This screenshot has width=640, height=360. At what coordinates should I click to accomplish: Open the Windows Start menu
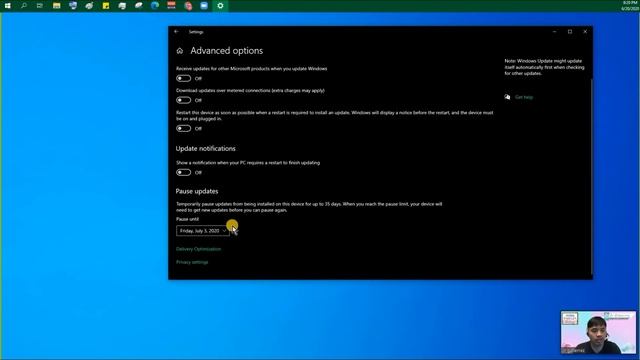pyautogui.click(x=7, y=6)
